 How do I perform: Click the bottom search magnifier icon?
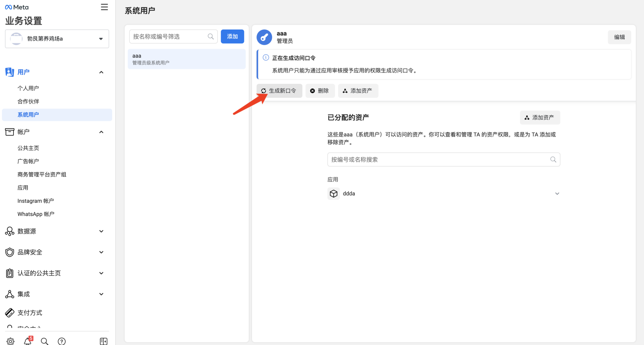(x=45, y=341)
